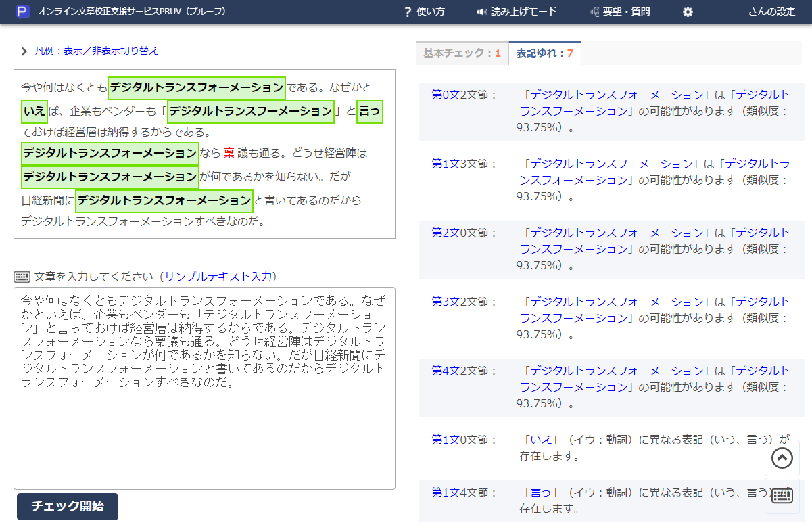Enable 読み上げモード speaker option
Viewport: 812px width, 525px height.
tap(517, 12)
